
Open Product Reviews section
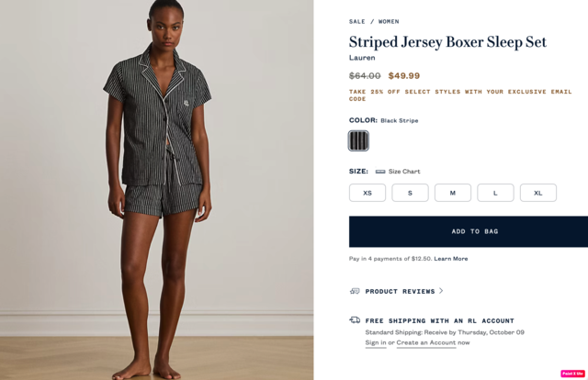[401, 291]
